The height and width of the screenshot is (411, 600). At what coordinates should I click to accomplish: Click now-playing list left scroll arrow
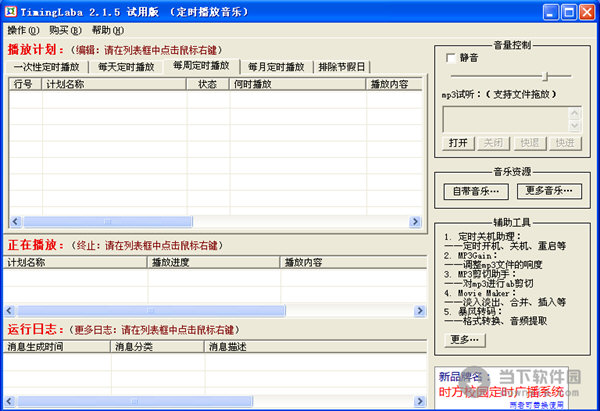click(x=10, y=310)
